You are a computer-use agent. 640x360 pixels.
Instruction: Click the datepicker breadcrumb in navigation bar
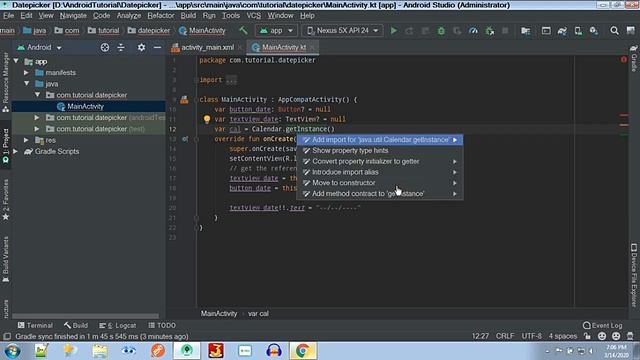(149, 31)
